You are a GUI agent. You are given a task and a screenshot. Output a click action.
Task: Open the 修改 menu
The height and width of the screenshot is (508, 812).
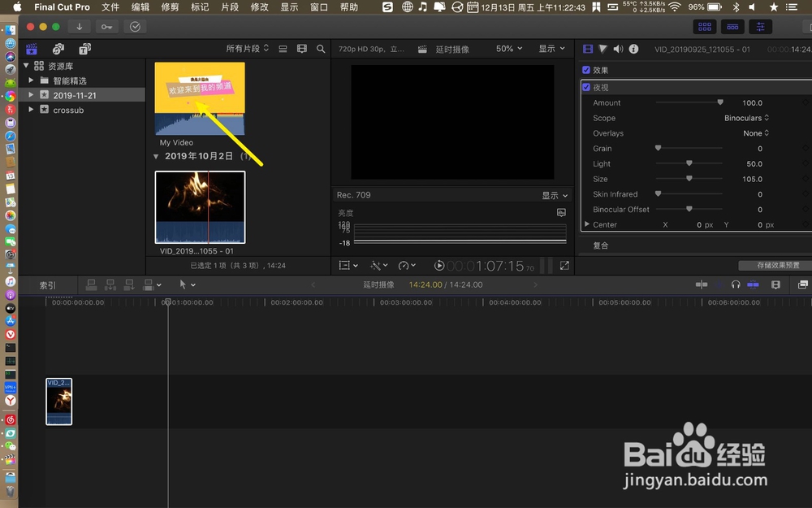pos(260,7)
